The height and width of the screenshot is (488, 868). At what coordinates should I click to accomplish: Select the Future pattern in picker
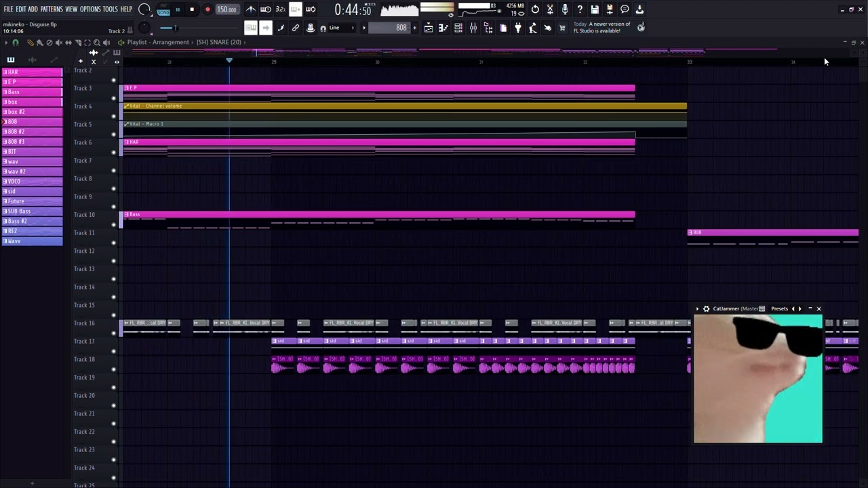pos(32,201)
